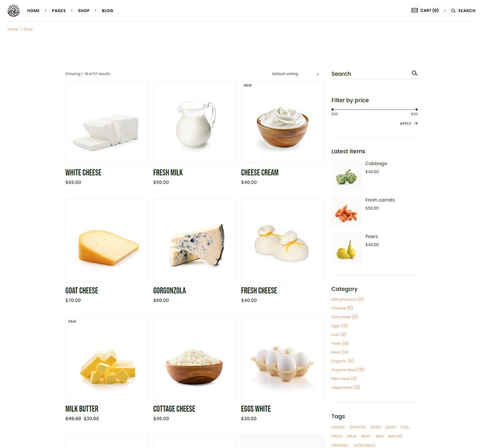Click the header search magnifier icon
483x448 pixels.
click(x=453, y=11)
